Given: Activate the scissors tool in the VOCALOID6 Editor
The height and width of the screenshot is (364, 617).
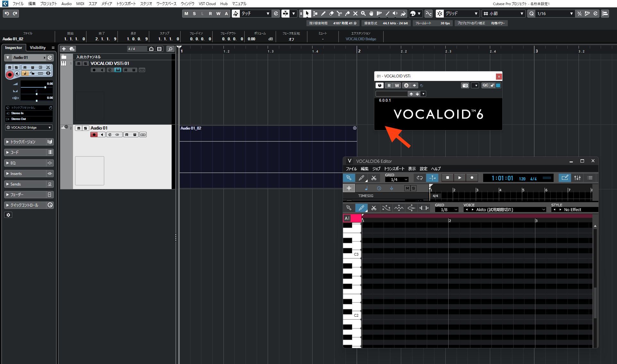Looking at the screenshot, I should coord(374,208).
